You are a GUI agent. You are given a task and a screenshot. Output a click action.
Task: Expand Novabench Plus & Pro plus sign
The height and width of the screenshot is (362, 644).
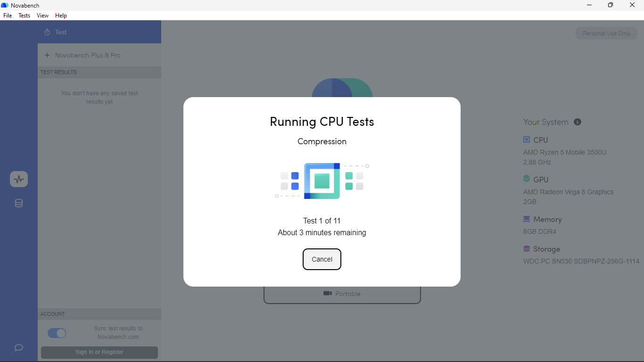[x=47, y=55]
